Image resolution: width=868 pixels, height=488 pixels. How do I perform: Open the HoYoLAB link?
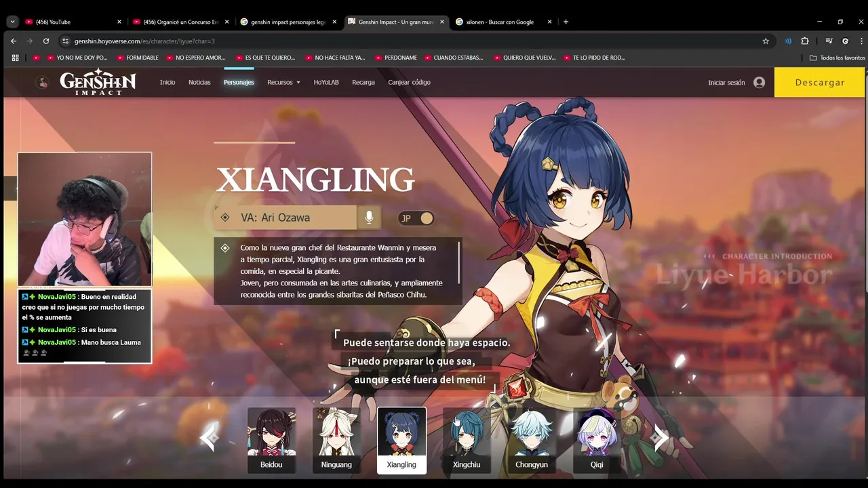tap(326, 82)
